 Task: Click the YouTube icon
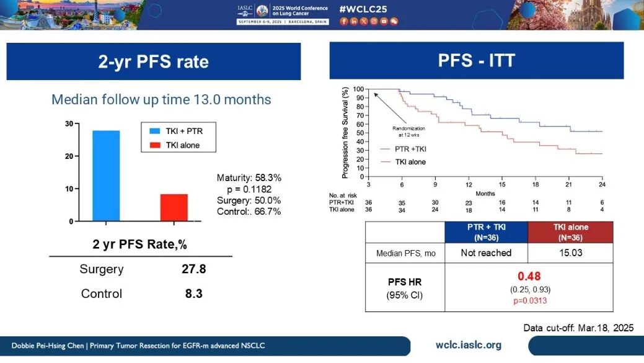[384, 21]
